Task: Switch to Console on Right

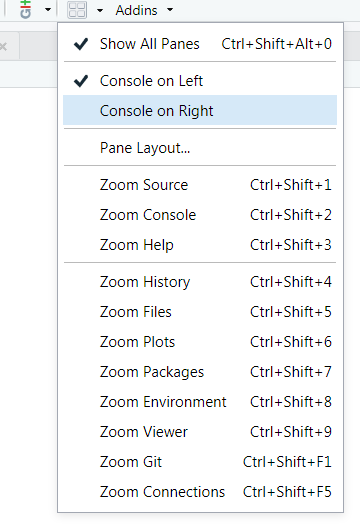Action: click(200, 111)
